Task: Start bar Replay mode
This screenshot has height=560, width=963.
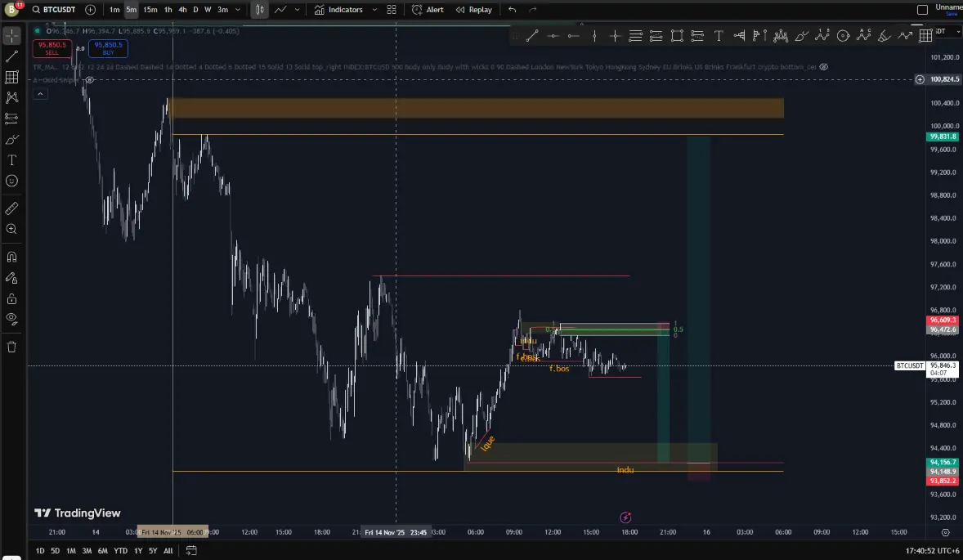Action: (x=473, y=9)
